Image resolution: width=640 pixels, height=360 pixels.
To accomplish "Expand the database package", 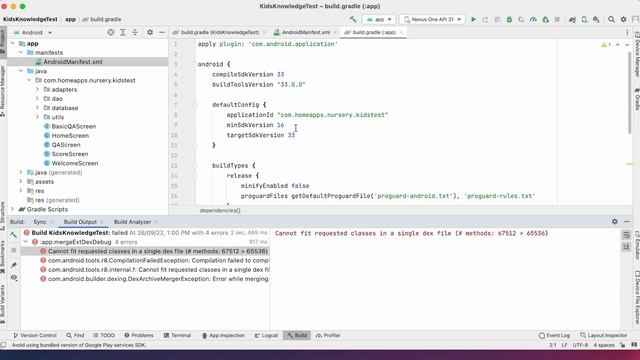I will click(37, 108).
